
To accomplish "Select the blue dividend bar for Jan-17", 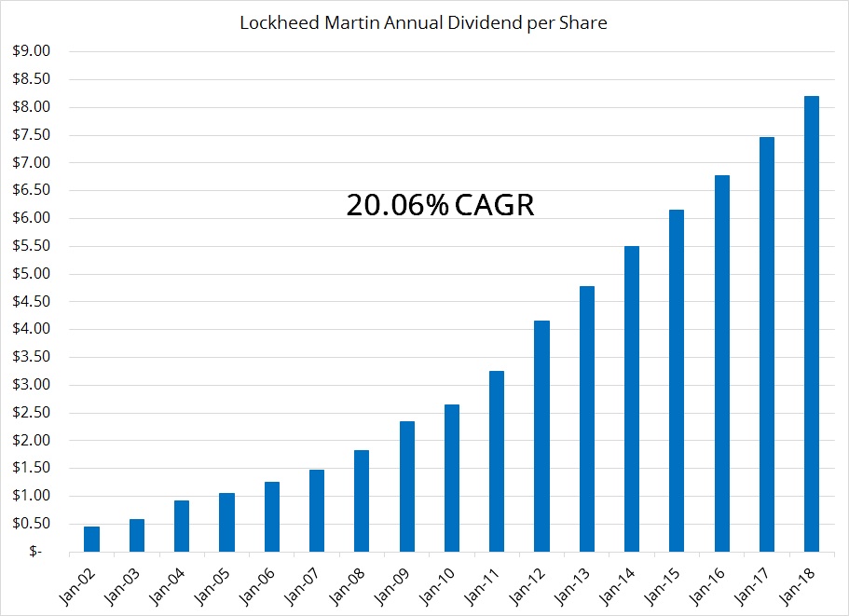I will [767, 344].
